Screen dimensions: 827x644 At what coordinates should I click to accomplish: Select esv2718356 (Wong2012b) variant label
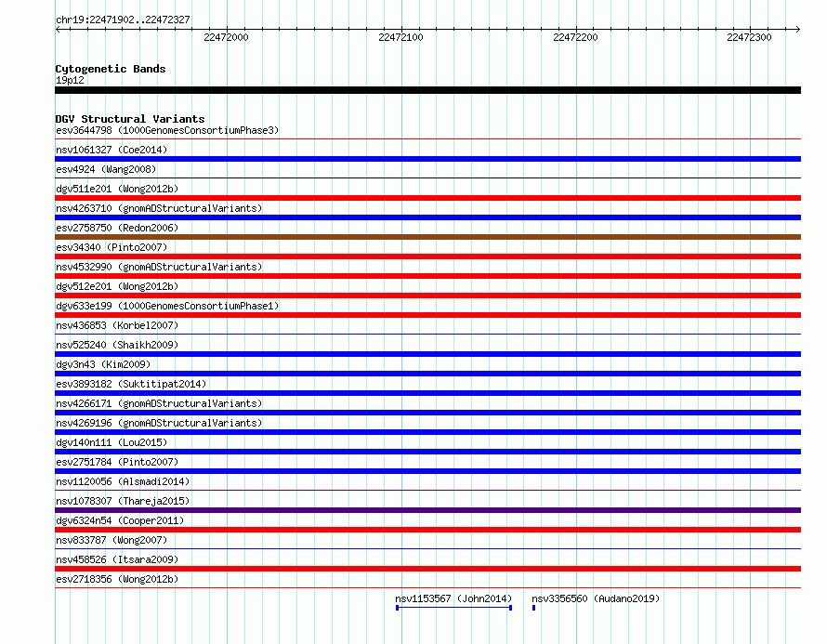[x=117, y=579]
